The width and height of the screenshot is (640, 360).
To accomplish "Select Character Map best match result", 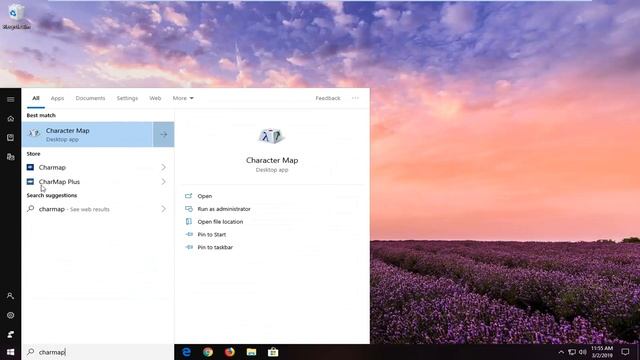I will (x=87, y=134).
